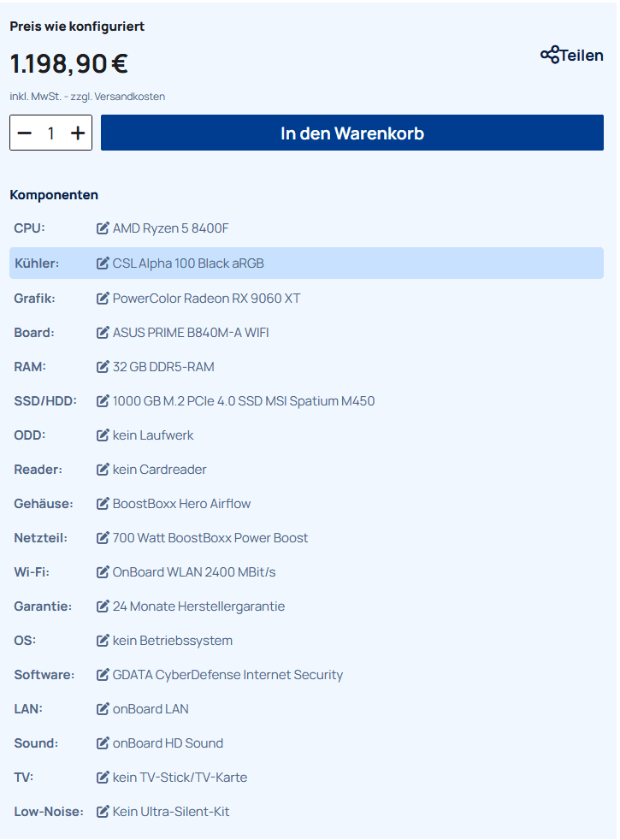Image resolution: width=620 pixels, height=840 pixels.
Task: Choose the BoostBoxx Hero Airflow case entry
Action: (181, 504)
